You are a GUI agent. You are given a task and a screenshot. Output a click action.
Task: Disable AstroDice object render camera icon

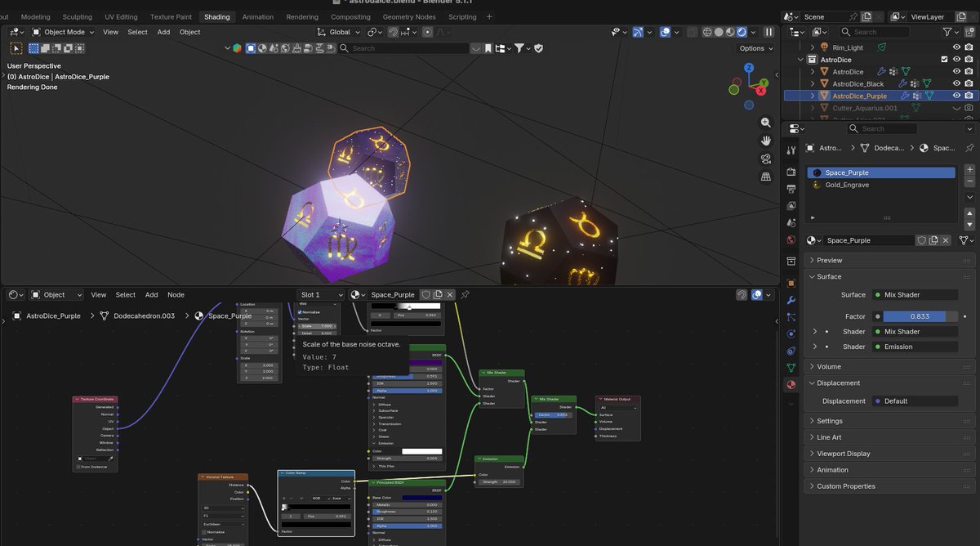pyautogui.click(x=969, y=72)
